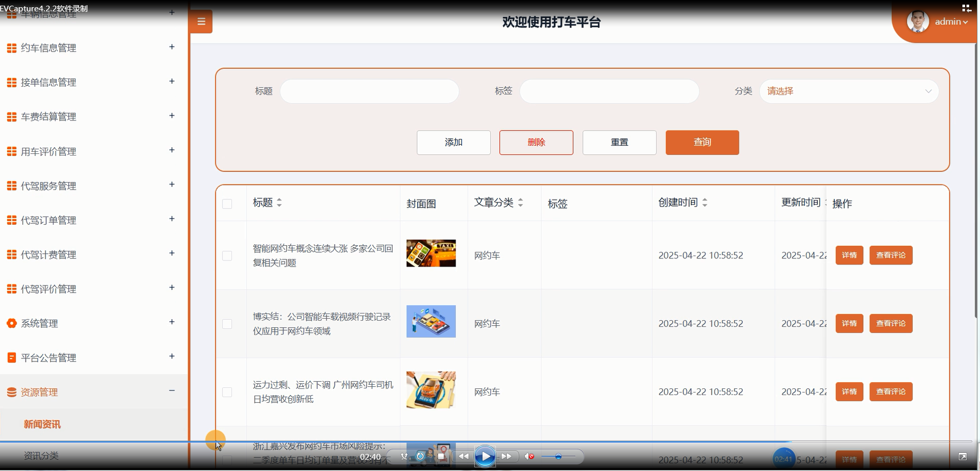Open the 博实结 article blue cover thumbnail

[x=431, y=321]
